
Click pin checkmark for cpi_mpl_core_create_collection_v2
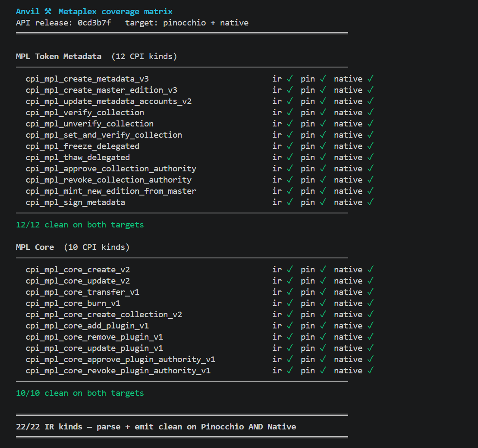323,315
